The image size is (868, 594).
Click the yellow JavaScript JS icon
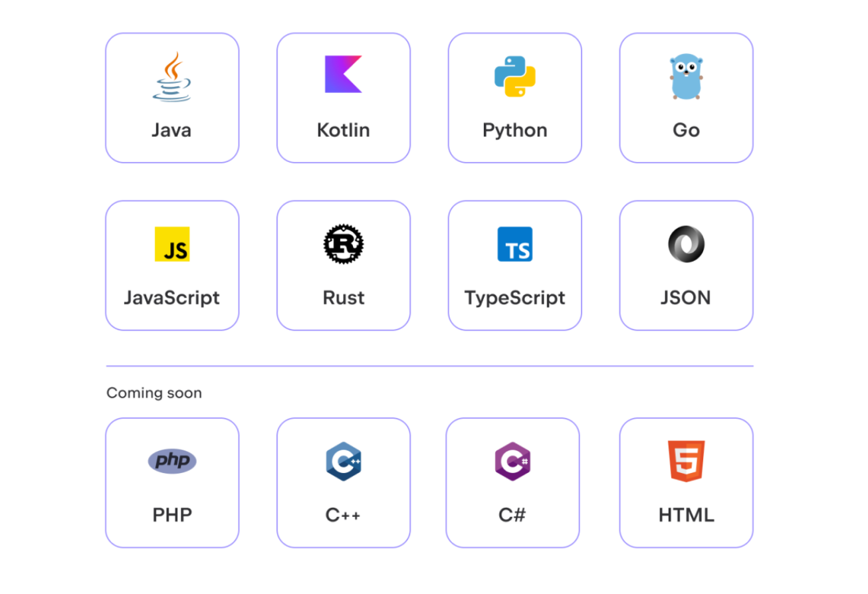171,243
